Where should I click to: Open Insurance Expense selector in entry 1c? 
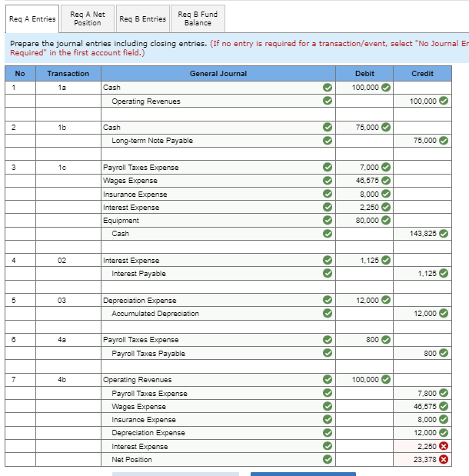point(218,194)
